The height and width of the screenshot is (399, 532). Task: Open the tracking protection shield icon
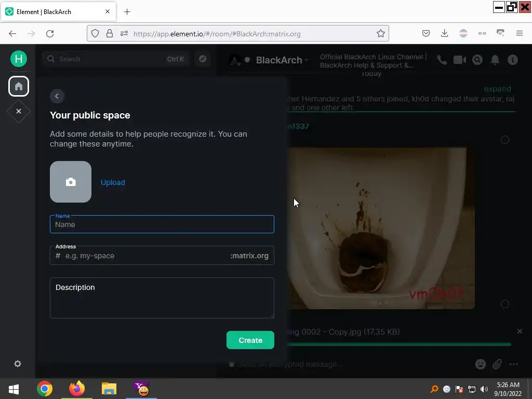click(96, 34)
